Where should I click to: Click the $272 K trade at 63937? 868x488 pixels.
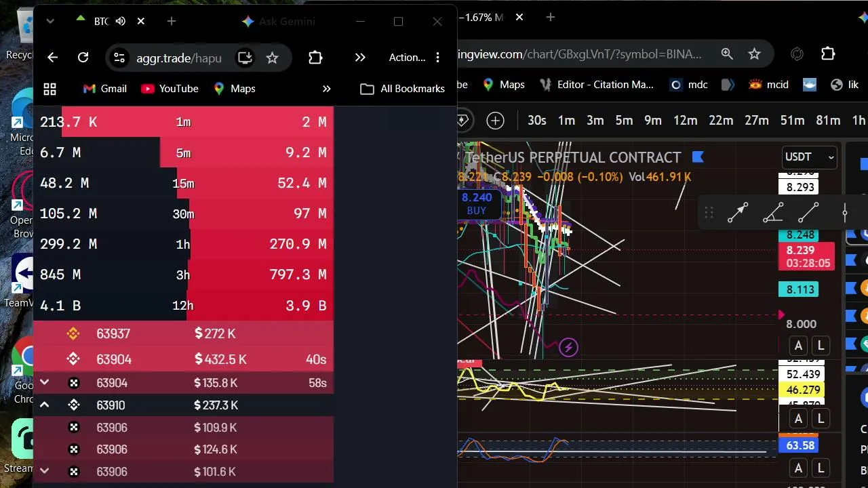click(x=183, y=333)
